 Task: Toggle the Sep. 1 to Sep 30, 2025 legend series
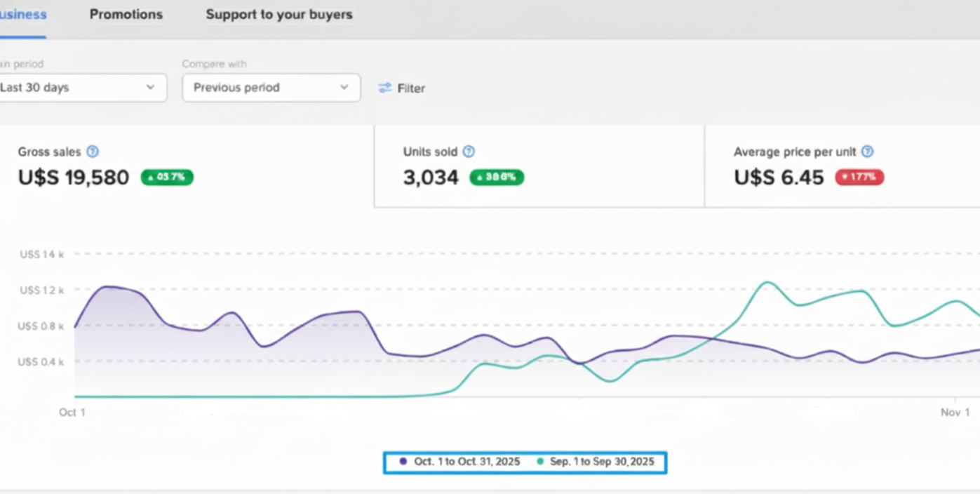click(596, 462)
